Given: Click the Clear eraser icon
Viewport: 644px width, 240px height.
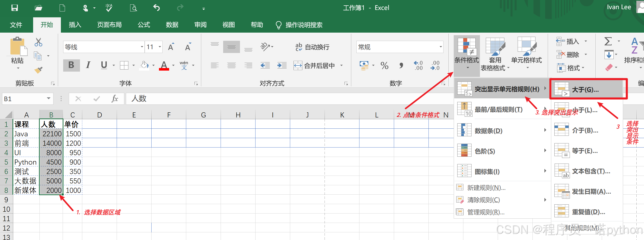Looking at the screenshot, I should (609, 68).
